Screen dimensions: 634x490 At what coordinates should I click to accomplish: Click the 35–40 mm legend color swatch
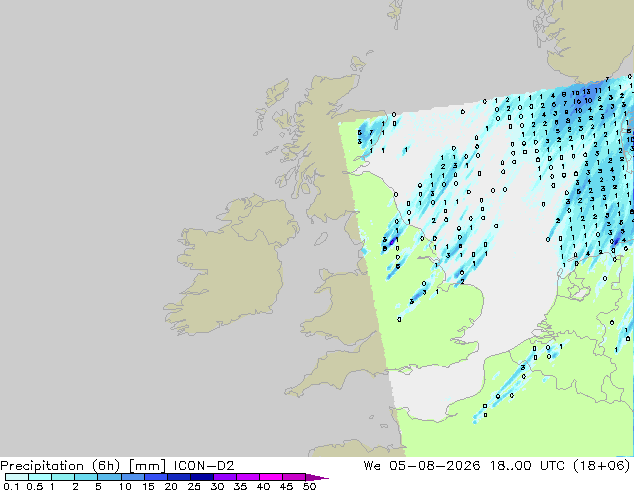point(248,477)
